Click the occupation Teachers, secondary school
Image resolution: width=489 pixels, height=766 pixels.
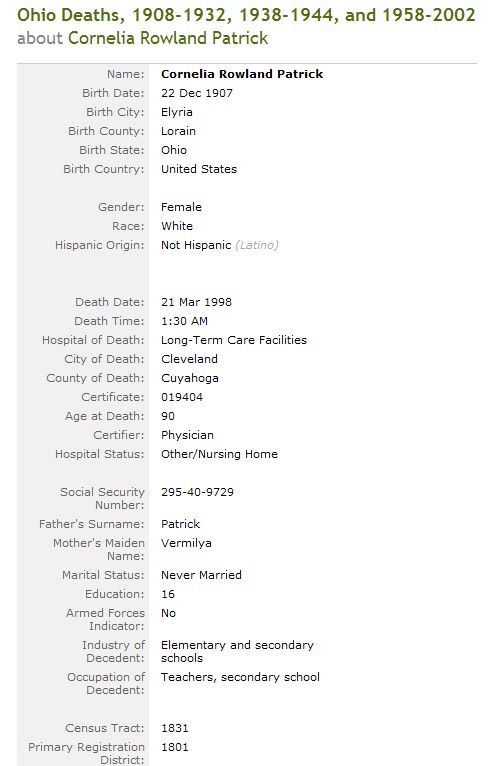240,677
